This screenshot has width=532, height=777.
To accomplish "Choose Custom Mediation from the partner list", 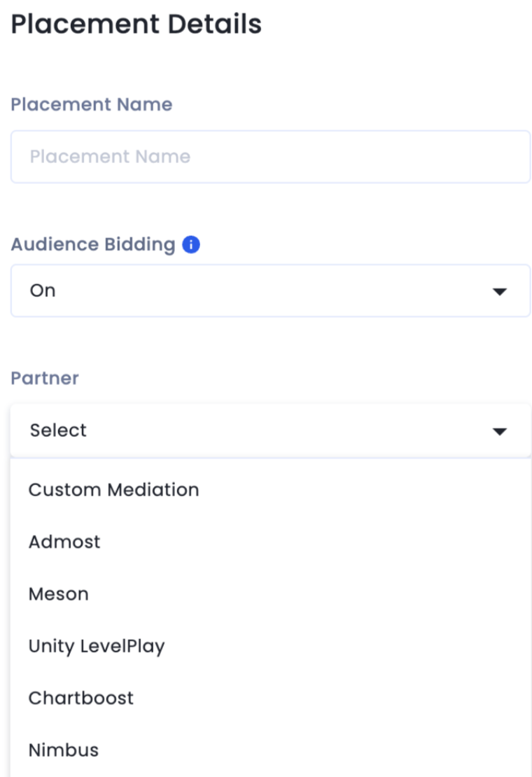I will (113, 490).
